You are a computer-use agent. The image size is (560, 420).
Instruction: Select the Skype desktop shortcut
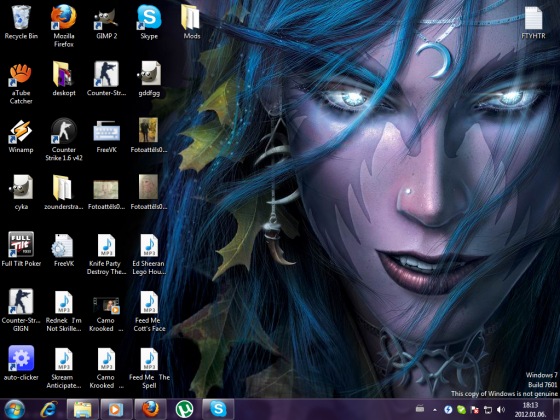tap(149, 22)
